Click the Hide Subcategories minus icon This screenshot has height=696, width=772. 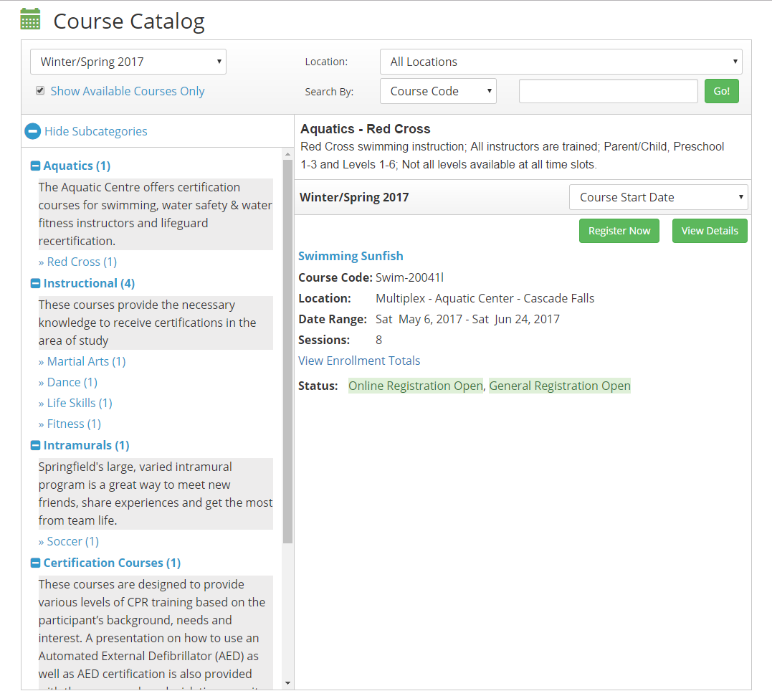[32, 131]
